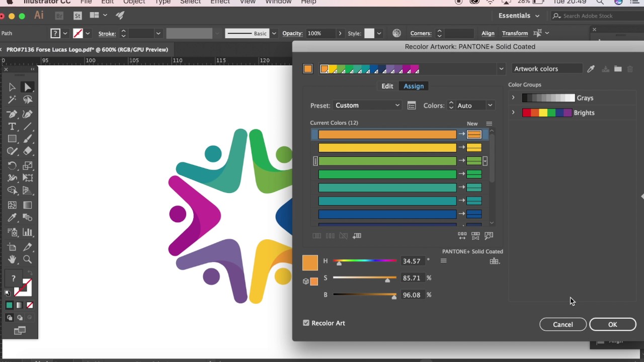Switch to the Edit tab
The image size is (644, 362).
pos(387,86)
